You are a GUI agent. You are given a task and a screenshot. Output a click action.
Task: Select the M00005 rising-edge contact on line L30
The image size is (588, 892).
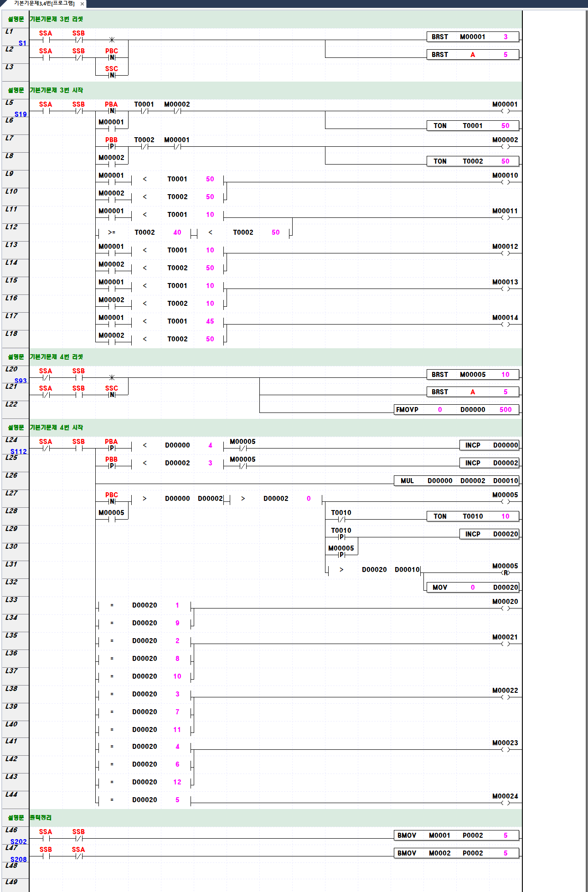pyautogui.click(x=341, y=555)
